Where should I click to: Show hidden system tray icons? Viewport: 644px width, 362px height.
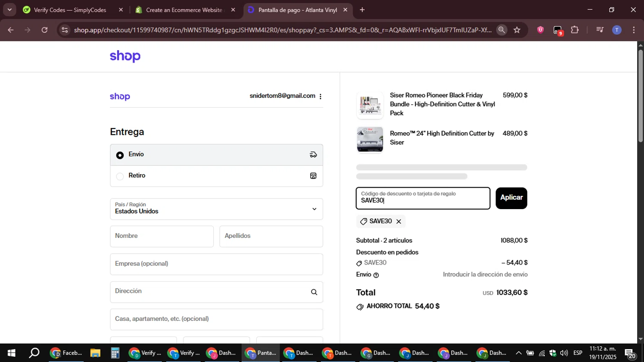pos(519,353)
